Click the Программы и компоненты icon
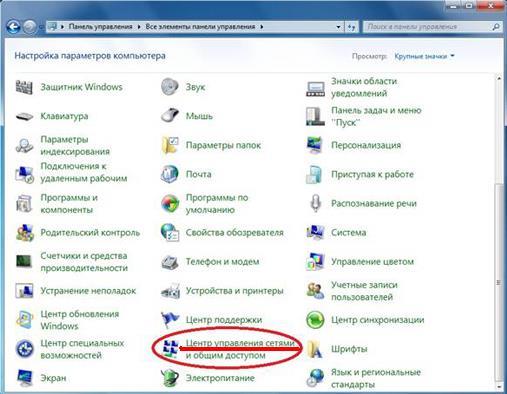The height and width of the screenshot is (394, 507). [x=24, y=203]
